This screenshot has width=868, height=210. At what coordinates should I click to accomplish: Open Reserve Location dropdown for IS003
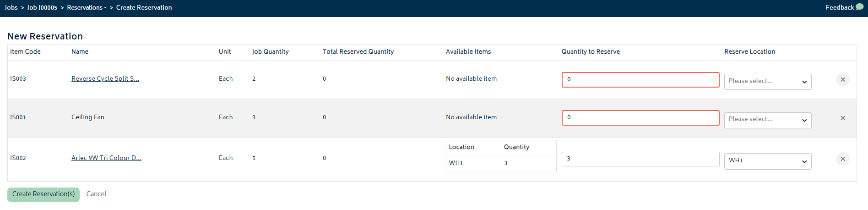767,82
